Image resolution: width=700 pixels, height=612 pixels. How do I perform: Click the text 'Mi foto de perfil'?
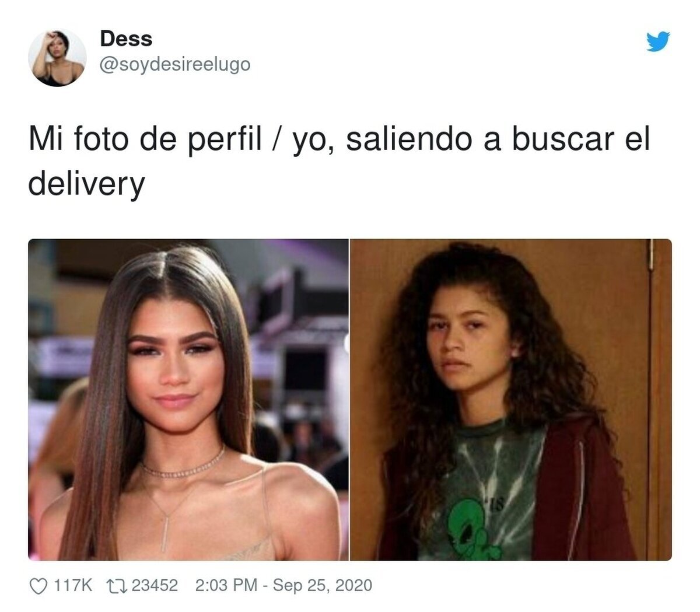(x=145, y=140)
